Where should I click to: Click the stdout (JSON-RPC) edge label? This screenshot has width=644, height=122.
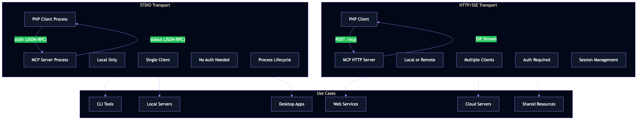point(168,40)
